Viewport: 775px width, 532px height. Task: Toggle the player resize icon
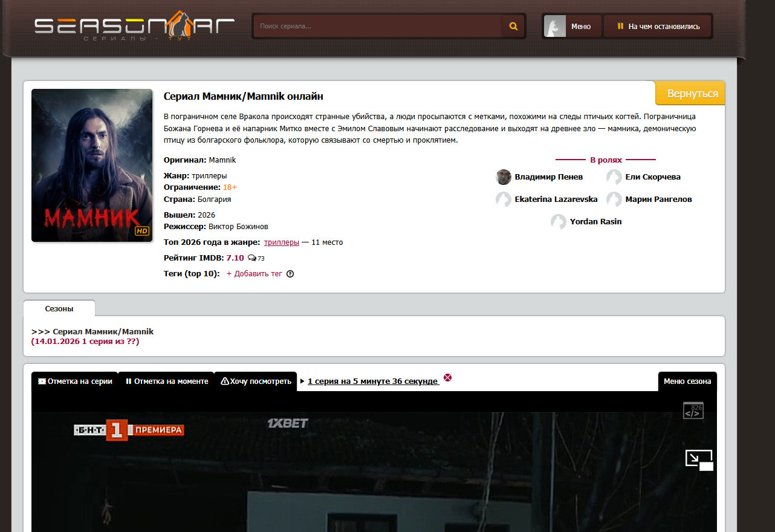[699, 460]
